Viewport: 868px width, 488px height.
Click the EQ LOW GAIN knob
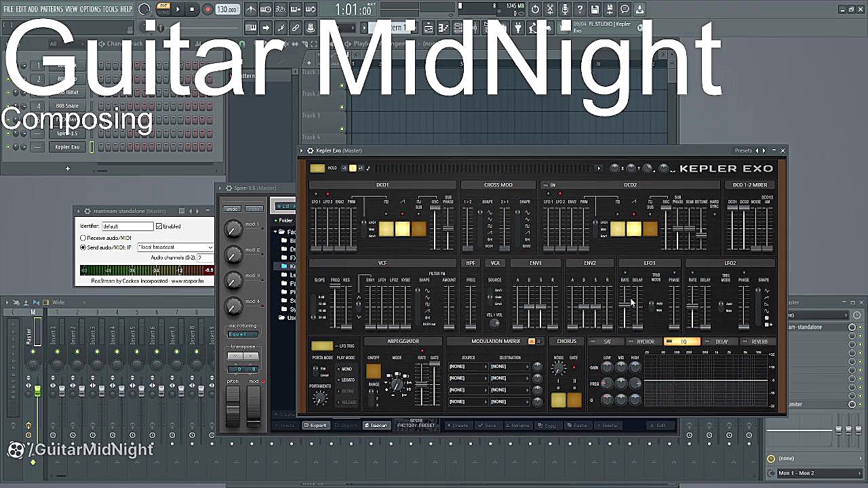[x=607, y=367]
